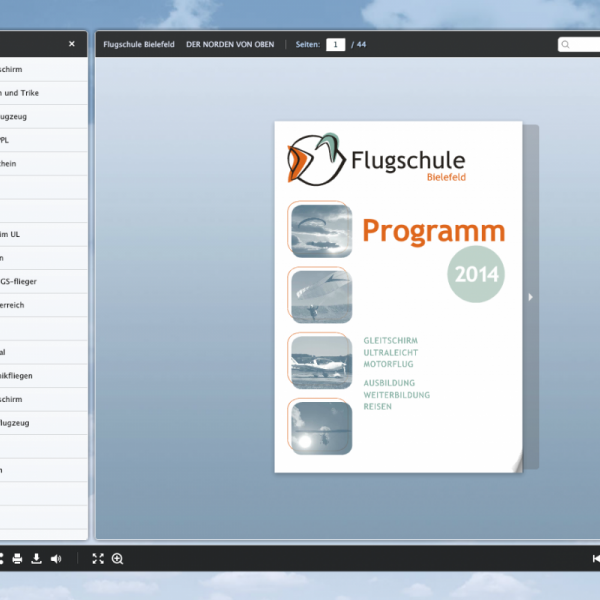600x600 pixels.
Task: Click the paraglider thumbnail on cover page
Action: point(320,230)
